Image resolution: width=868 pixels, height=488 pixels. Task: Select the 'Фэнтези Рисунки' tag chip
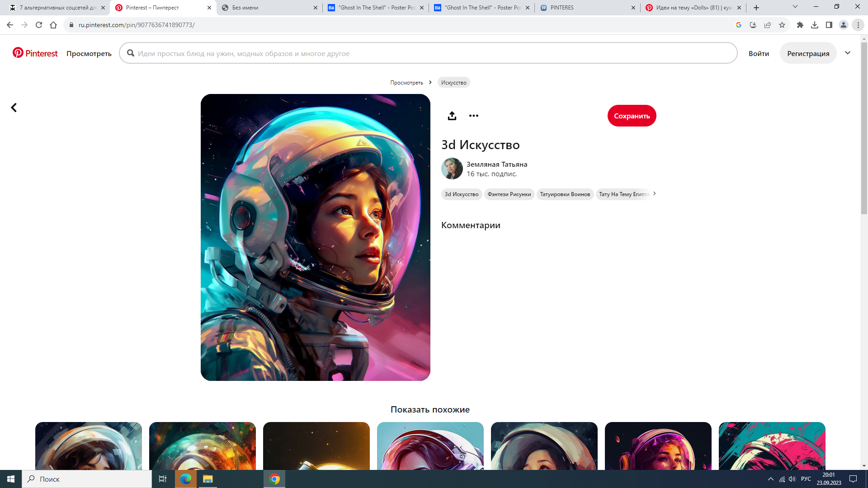(x=509, y=194)
